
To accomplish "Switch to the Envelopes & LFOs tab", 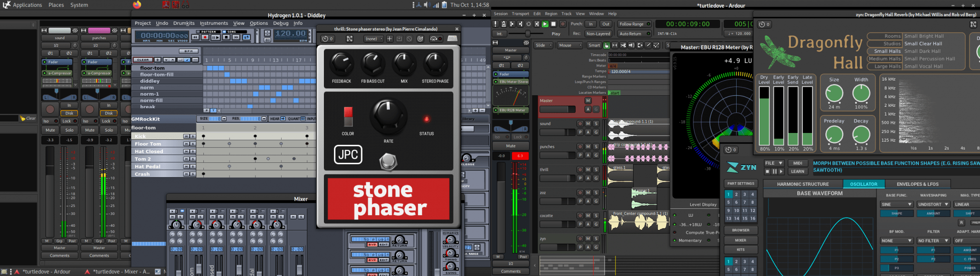I will click(917, 184).
